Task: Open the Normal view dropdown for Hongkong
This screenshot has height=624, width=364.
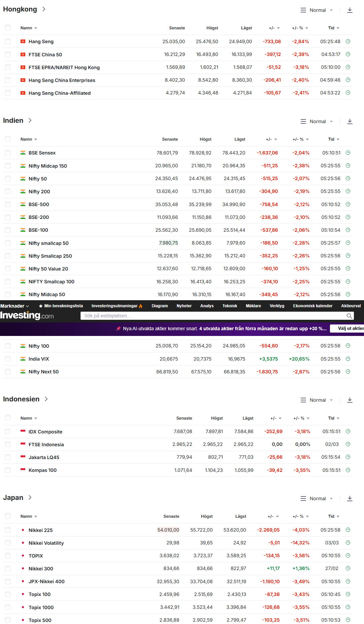Action: (x=317, y=10)
